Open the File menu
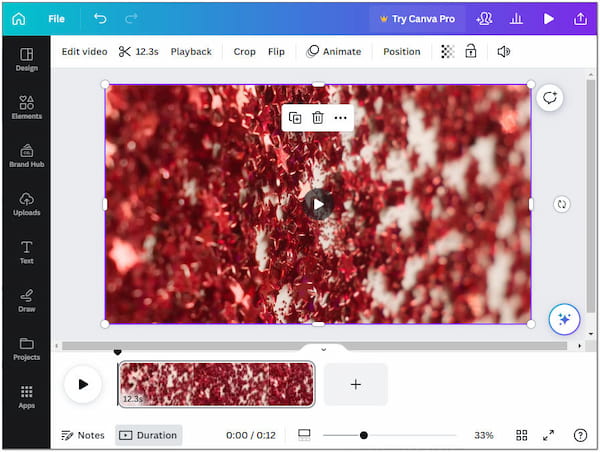The width and height of the screenshot is (600, 452). coord(56,19)
